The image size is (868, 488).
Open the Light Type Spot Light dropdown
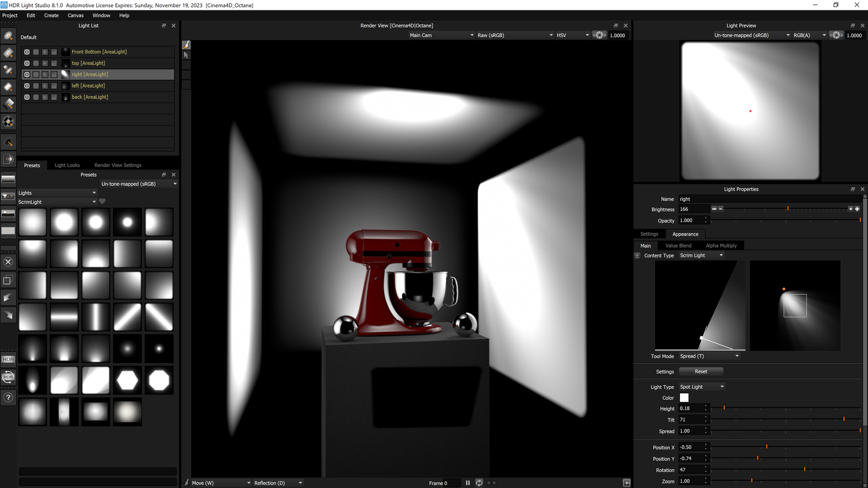(701, 386)
